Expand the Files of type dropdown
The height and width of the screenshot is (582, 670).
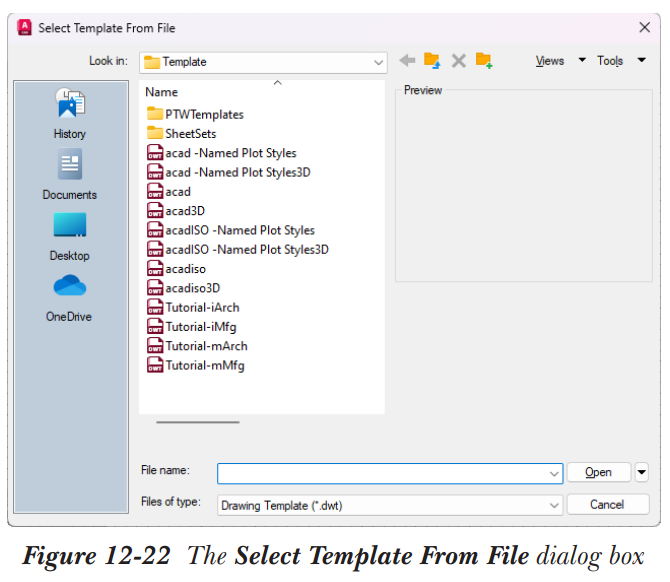[554, 506]
